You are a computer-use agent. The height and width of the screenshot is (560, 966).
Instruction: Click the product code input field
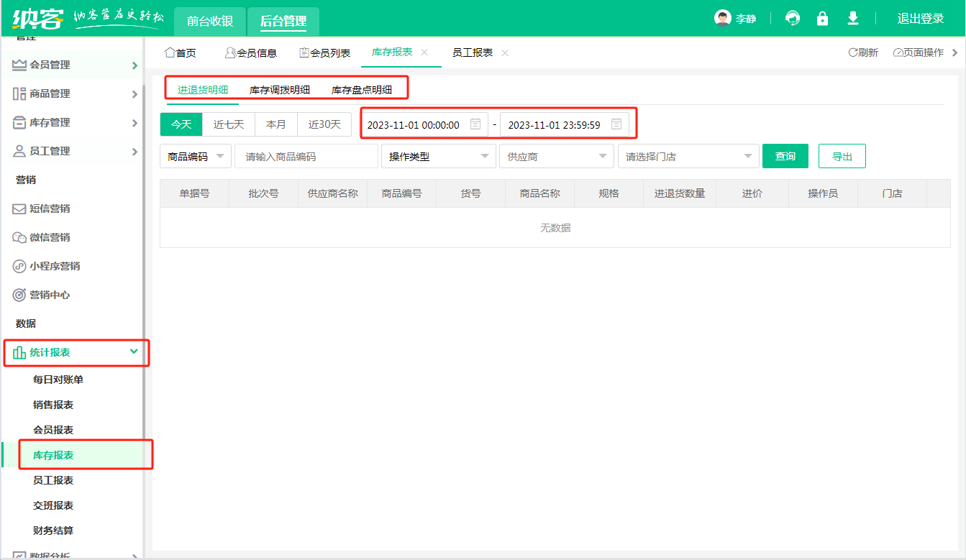[306, 156]
